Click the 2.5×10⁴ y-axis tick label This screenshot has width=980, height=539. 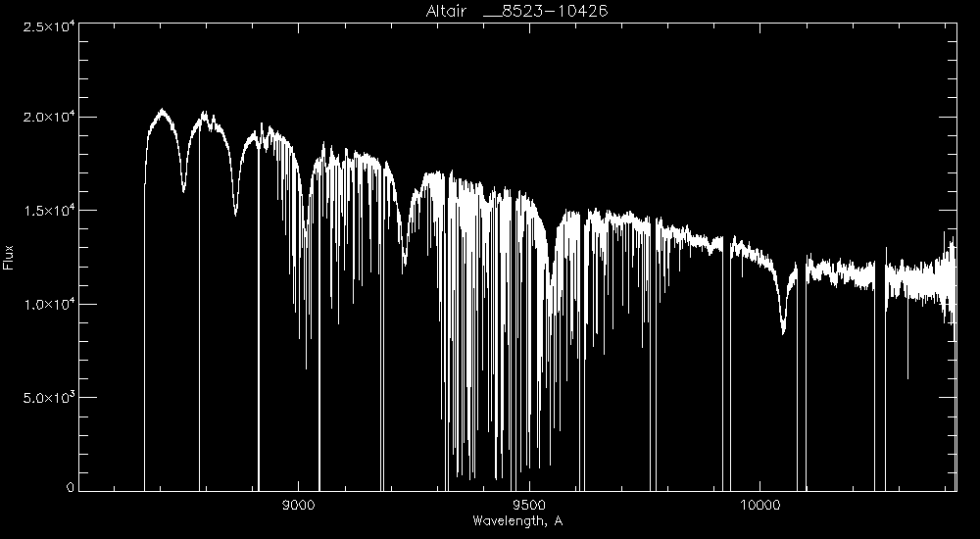(47, 26)
